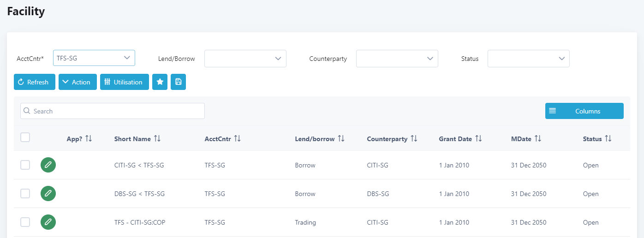
Task: Select the DBS-SG < TFS-SG row checkbox
Action: [25, 194]
